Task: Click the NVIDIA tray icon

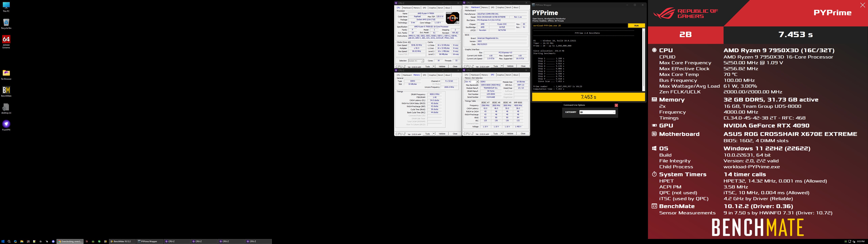Action: (846, 242)
